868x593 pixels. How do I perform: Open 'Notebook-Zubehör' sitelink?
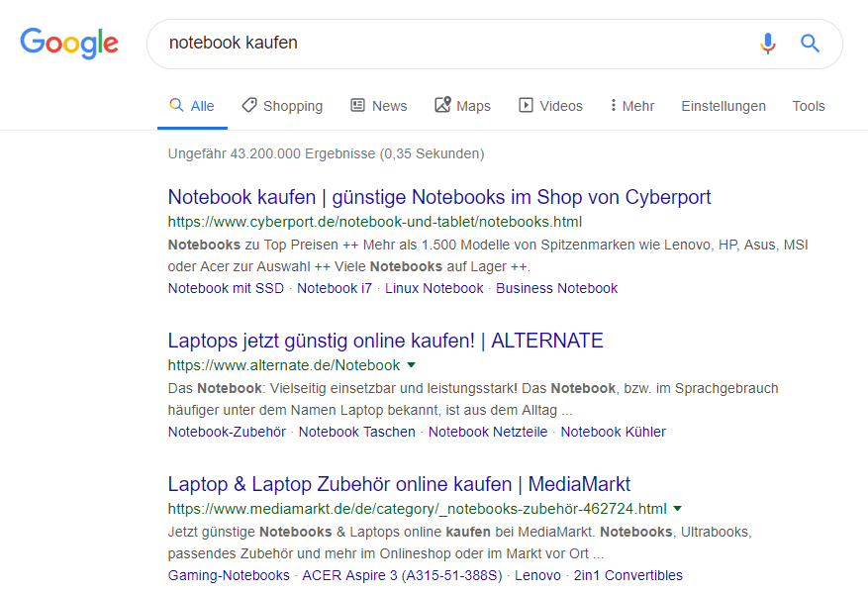(227, 432)
